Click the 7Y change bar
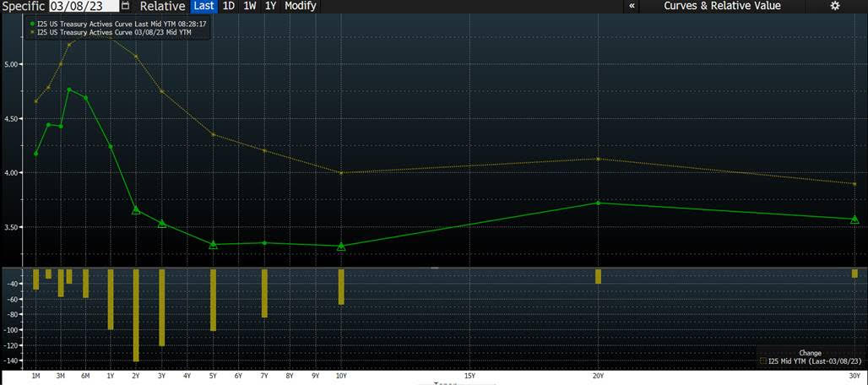868x385 pixels. point(264,293)
